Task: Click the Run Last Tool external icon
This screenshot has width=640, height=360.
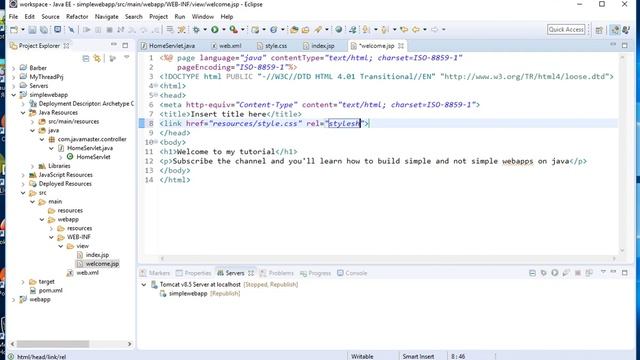Action: tap(233, 29)
